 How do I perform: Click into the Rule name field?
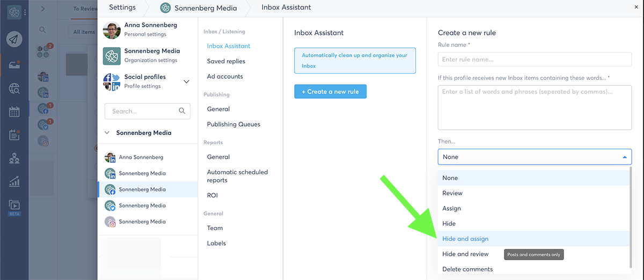(x=535, y=59)
